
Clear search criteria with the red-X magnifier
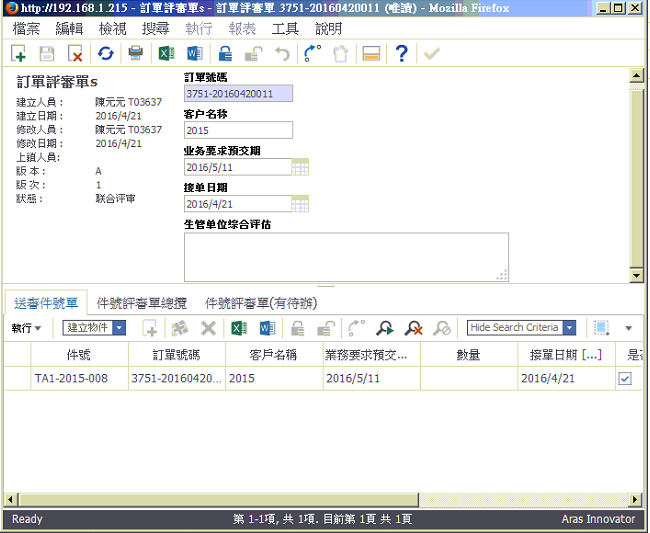coord(413,328)
